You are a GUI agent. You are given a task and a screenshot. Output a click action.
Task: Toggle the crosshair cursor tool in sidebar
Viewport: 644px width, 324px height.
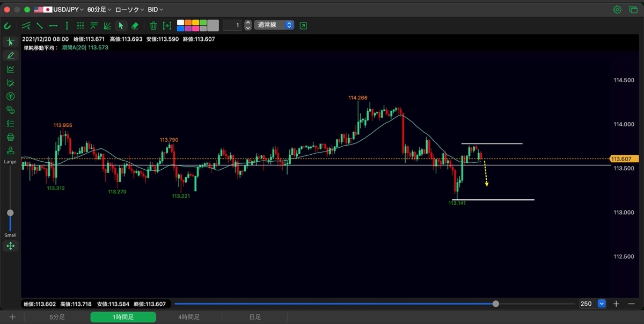[10, 42]
